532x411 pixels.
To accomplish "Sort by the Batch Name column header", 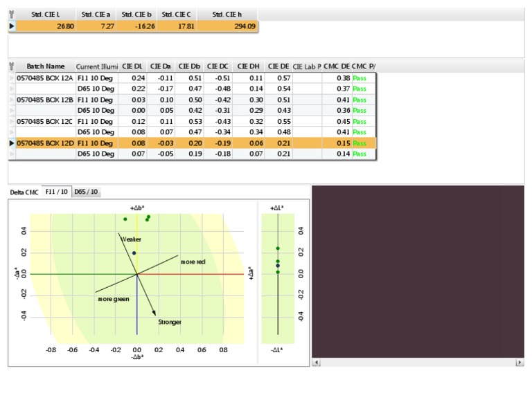I will 45,66.
